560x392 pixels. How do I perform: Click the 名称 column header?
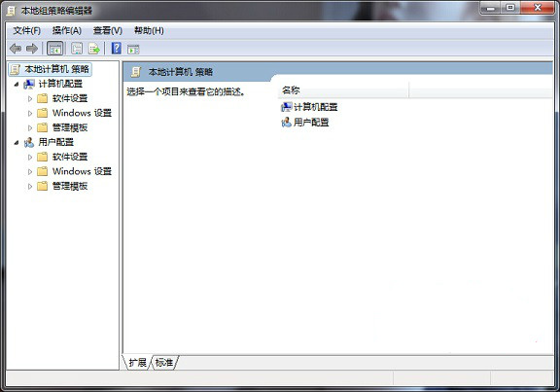click(343, 90)
